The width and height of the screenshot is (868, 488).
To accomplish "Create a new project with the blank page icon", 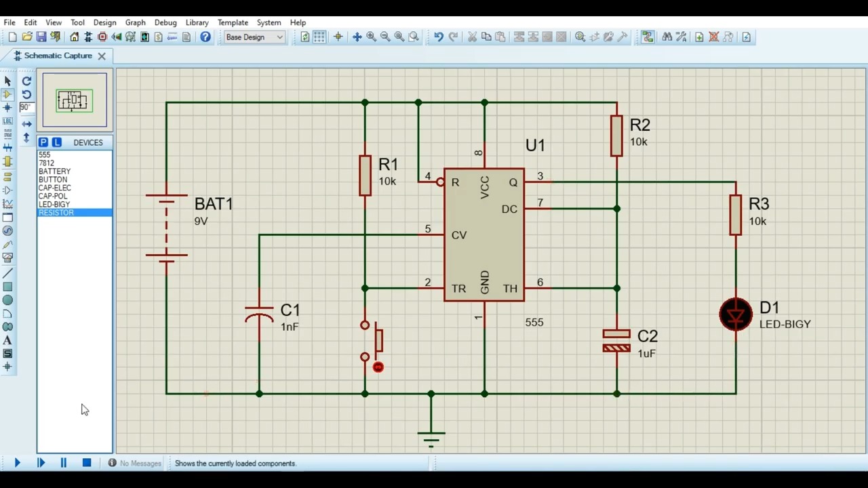I will click(12, 37).
